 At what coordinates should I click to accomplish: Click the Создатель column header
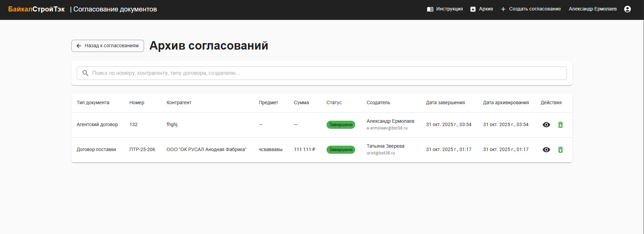click(378, 103)
